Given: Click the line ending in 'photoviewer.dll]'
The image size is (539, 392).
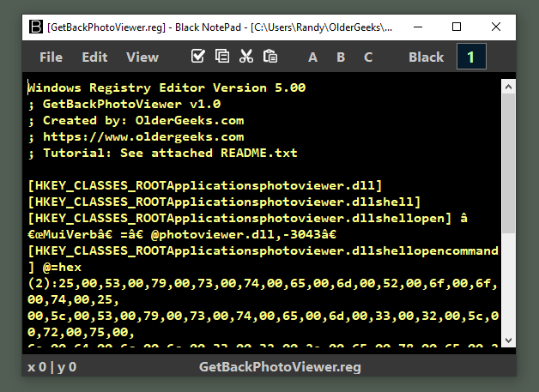Looking at the screenshot, I should (205, 185).
